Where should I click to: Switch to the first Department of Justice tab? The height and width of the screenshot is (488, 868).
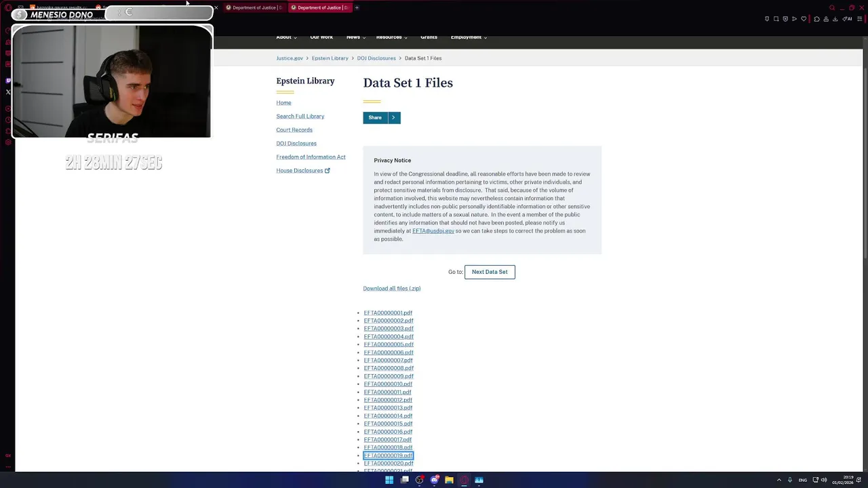(x=254, y=7)
